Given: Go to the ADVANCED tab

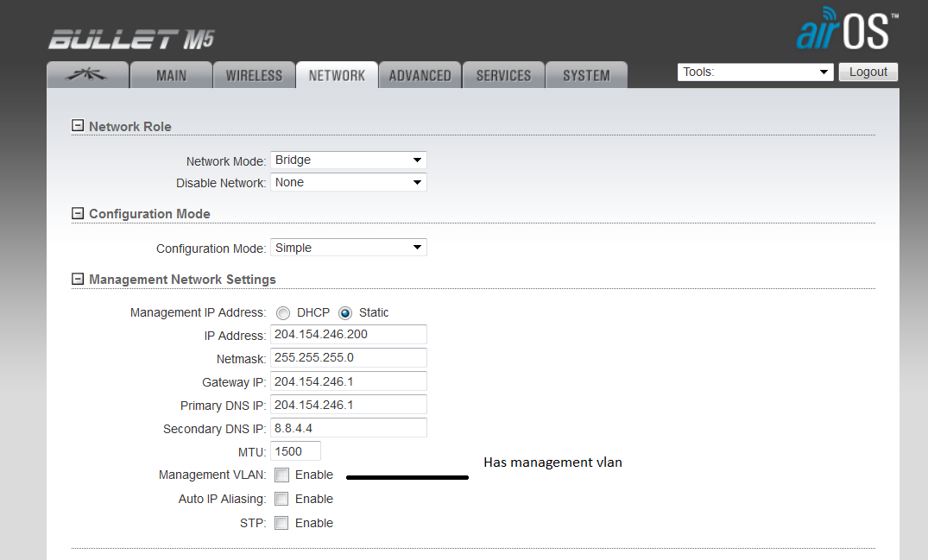Looking at the screenshot, I should tap(420, 75).
